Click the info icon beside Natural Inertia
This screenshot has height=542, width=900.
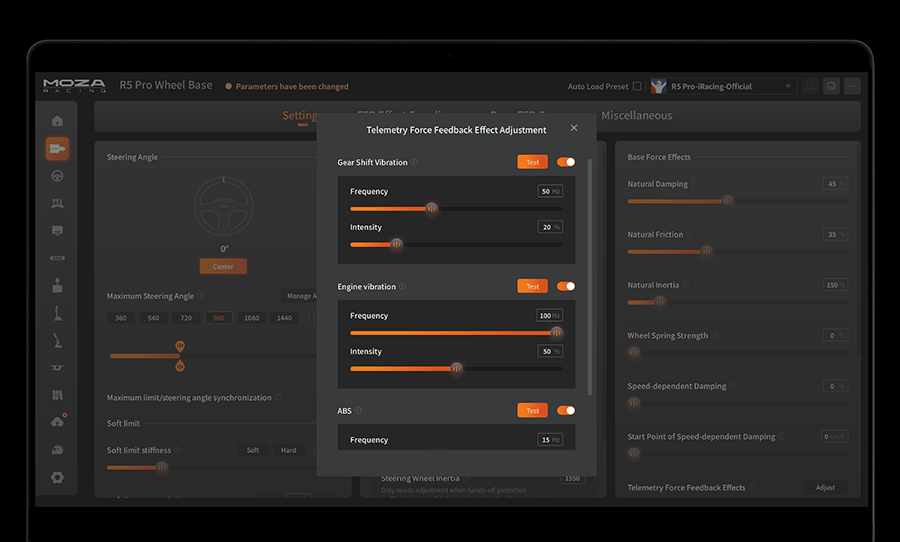[685, 285]
